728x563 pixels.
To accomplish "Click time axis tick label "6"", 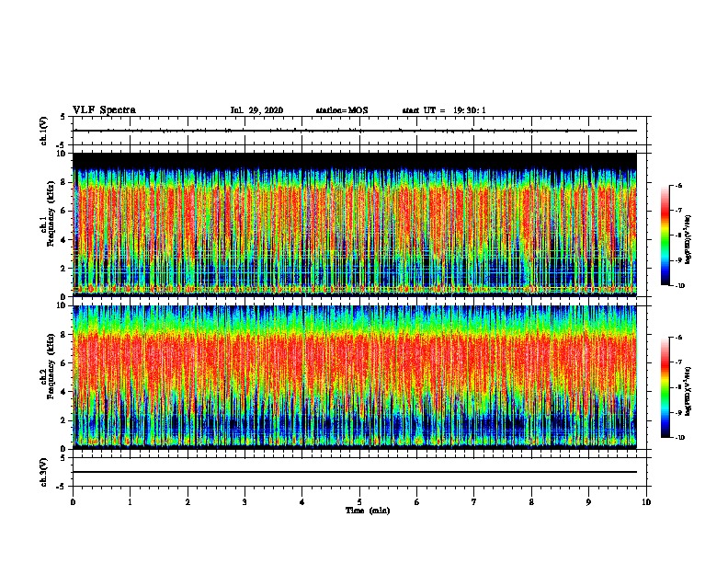I will (x=417, y=502).
